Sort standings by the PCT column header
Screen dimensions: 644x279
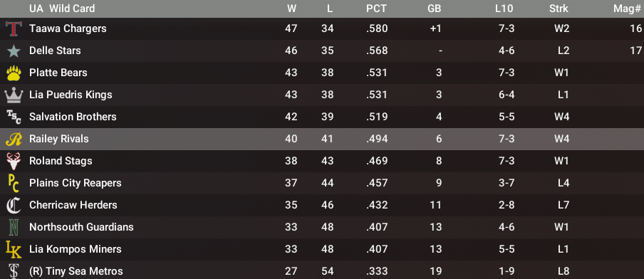point(377,9)
